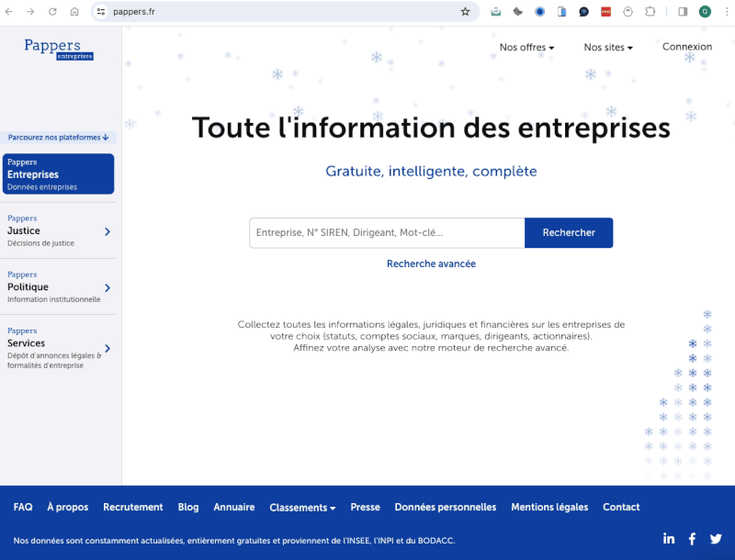The width and height of the screenshot is (735, 560).
Task: View site information icon in address bar
Action: 101,12
